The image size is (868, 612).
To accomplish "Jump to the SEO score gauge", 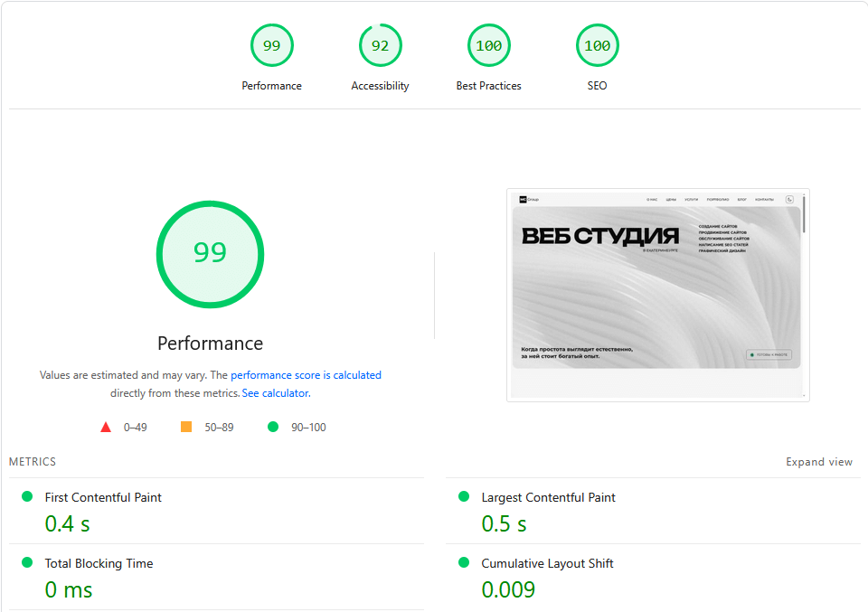I will [x=597, y=45].
